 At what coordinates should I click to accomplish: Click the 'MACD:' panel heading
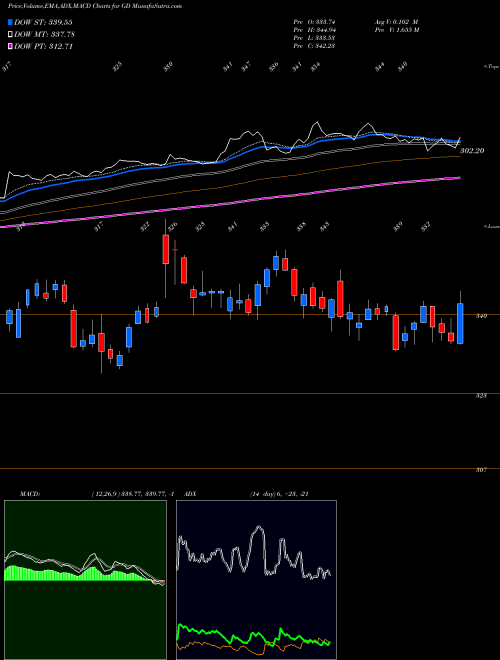coord(30,494)
